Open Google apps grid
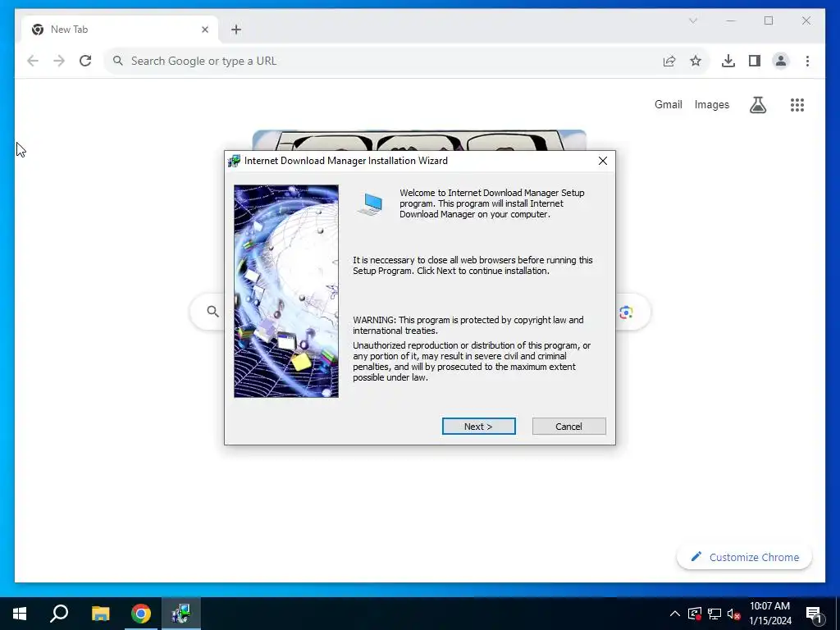The height and width of the screenshot is (630, 840). click(x=797, y=105)
